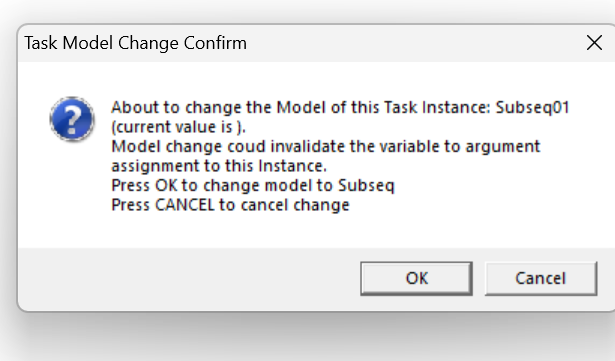Screen dimensions: 615x361
Task: Click the instance name Subseq01 in message
Action: [532, 107]
